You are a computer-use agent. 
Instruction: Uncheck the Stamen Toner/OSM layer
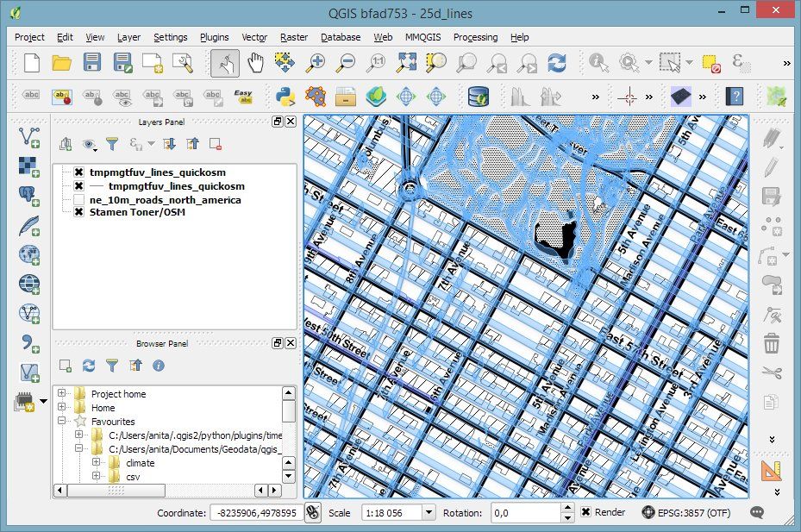[x=79, y=212]
